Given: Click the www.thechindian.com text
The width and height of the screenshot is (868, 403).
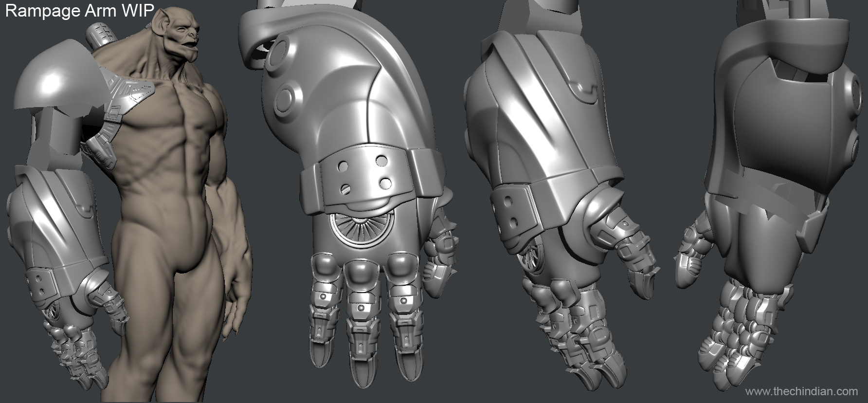Looking at the screenshot, I should tap(801, 391).
